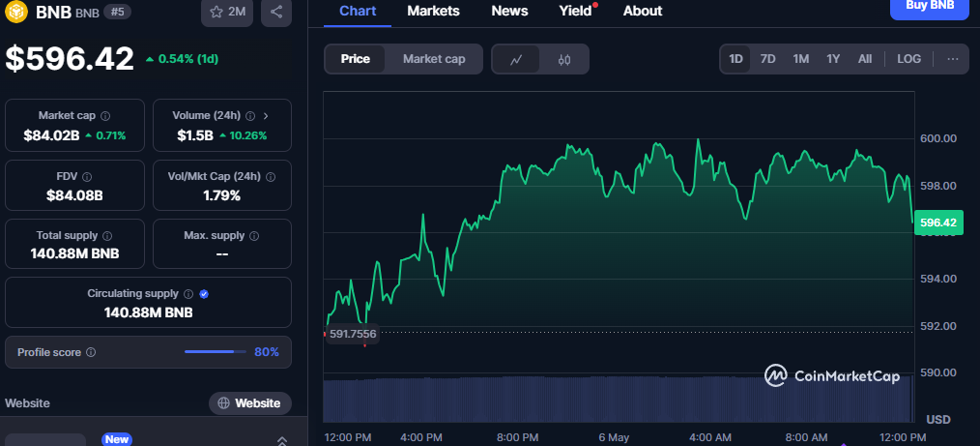Click the volume bars below the chart
Viewport: 980px width, 446px height.
coord(618,399)
